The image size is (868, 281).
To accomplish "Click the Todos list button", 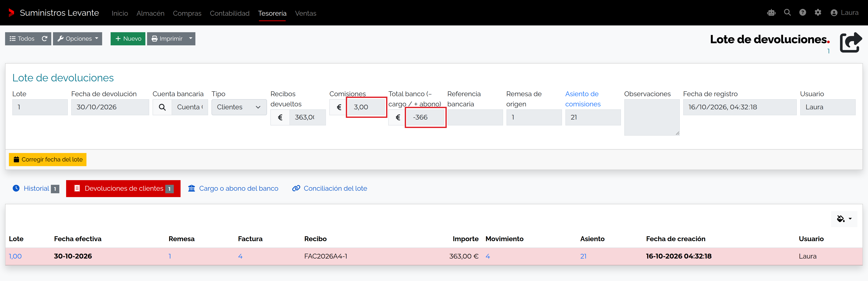I will (22, 39).
